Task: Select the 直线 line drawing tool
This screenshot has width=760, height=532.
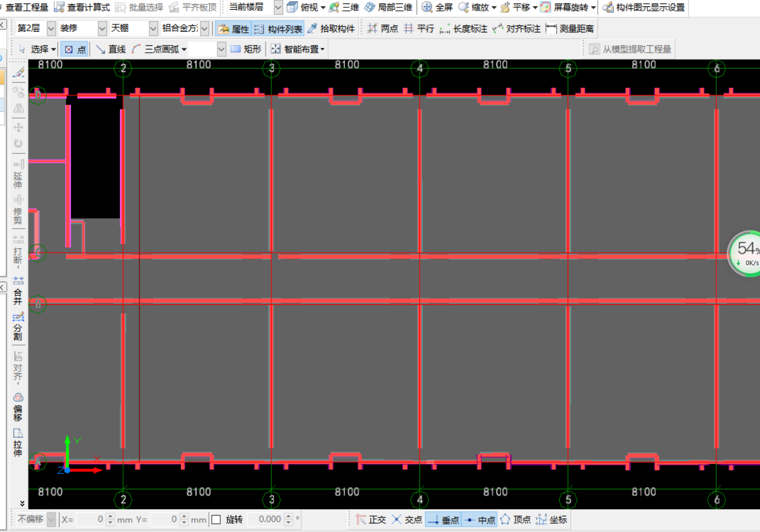Action: (x=111, y=49)
